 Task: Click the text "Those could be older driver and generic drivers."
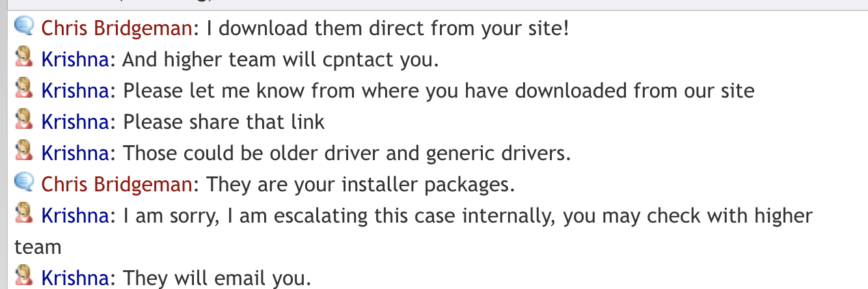click(x=347, y=153)
